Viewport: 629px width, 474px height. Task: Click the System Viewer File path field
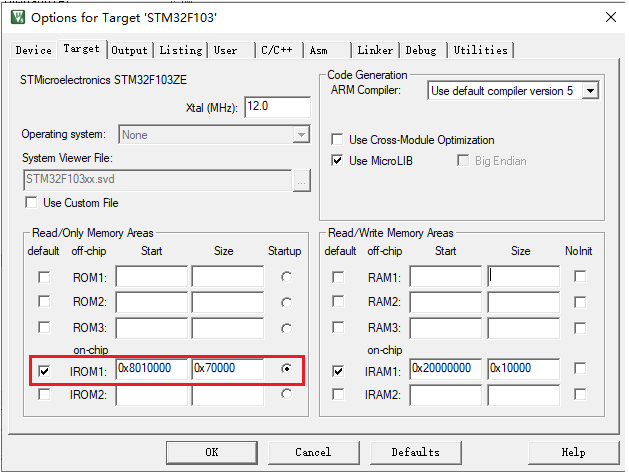pos(158,180)
